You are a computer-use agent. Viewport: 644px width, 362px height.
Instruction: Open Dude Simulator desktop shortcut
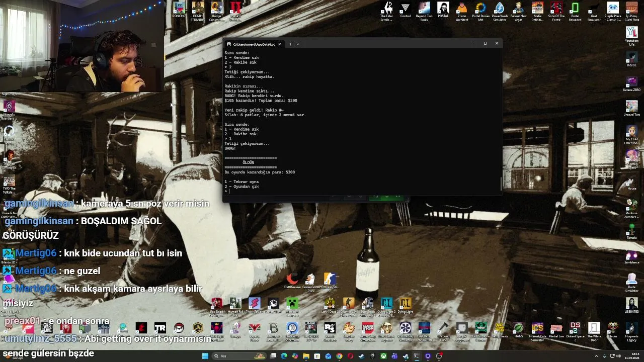pyautogui.click(x=631, y=283)
